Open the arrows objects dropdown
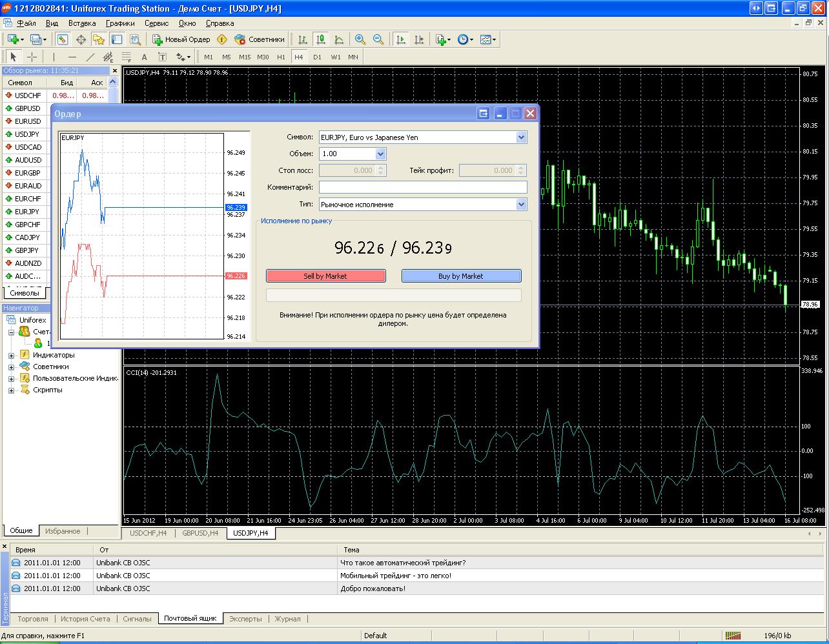 coord(183,57)
